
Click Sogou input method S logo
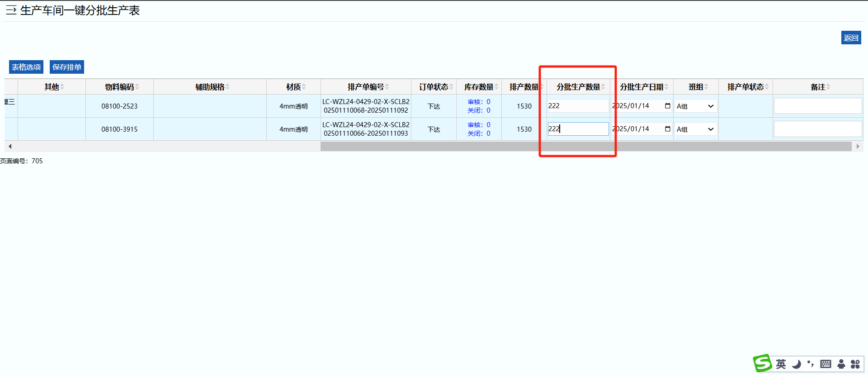pos(763,363)
